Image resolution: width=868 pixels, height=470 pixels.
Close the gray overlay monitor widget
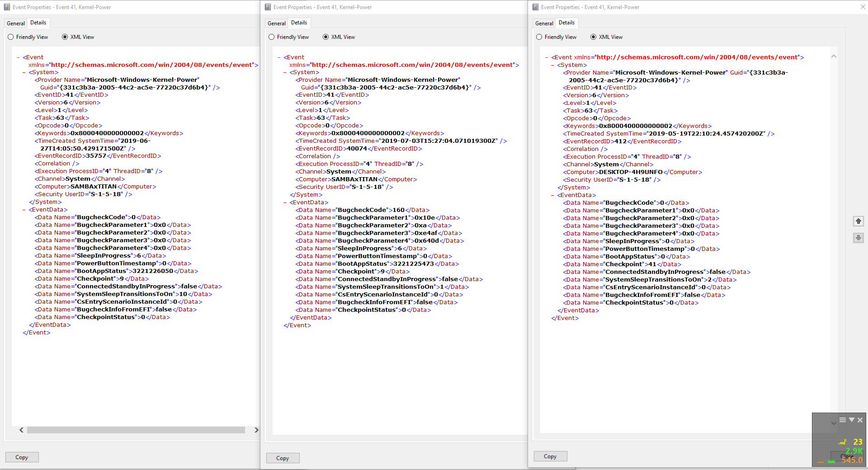click(860, 420)
